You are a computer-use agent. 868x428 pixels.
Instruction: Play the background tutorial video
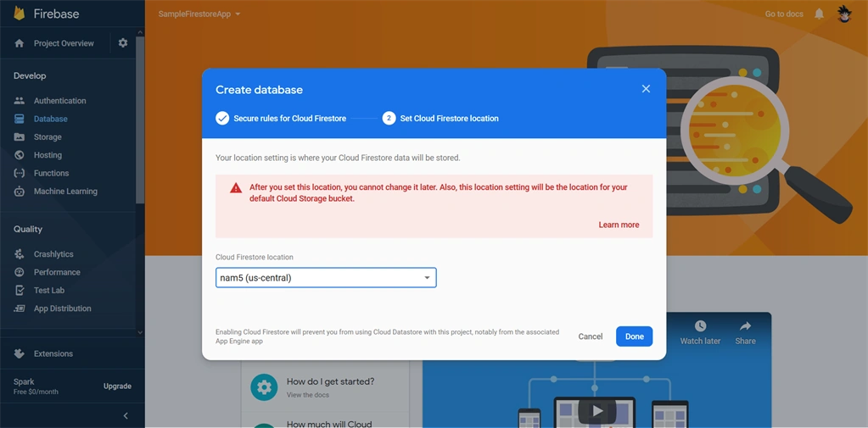coord(597,410)
